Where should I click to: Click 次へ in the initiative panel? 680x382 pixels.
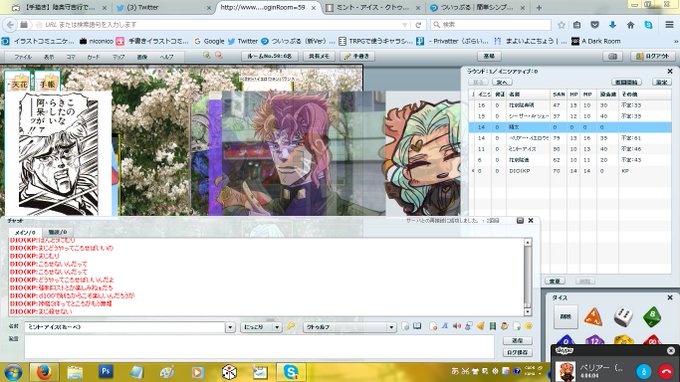tap(502, 82)
